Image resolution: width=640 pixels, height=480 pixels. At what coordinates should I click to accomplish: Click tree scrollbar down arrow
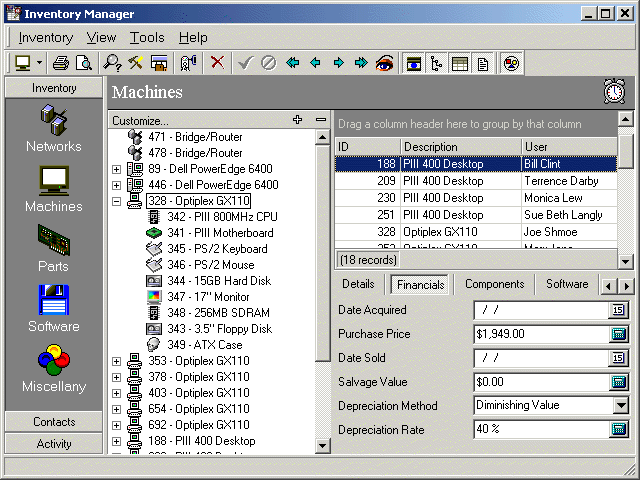322,445
